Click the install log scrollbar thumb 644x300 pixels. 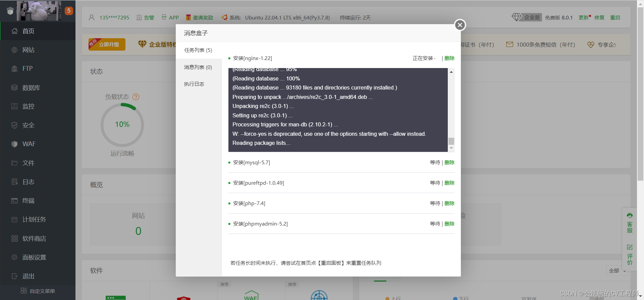pos(451,141)
